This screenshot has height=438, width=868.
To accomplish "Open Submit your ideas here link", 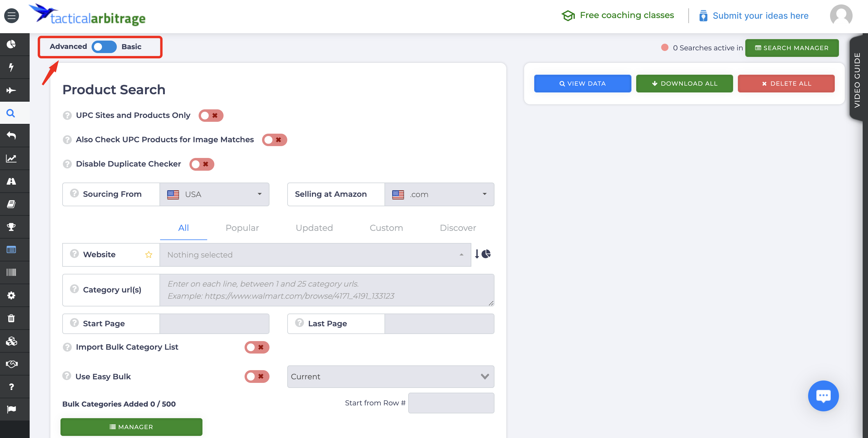I will tap(754, 15).
